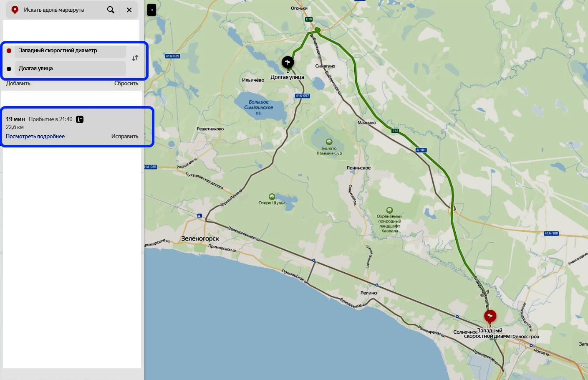
Task: Click the Охраняемый природный ландшафт Хаапала label
Action: (x=390, y=224)
